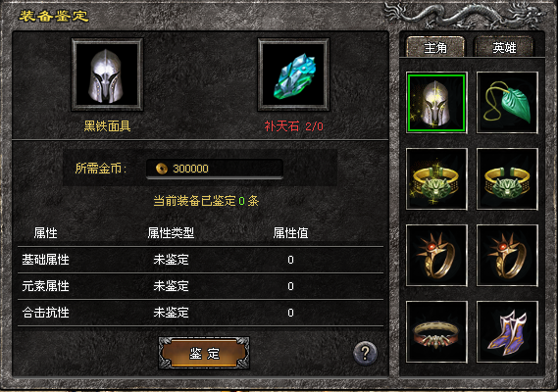This screenshot has width=558, height=392.
Task: Pick the red spiked belt item
Action: pos(436,331)
